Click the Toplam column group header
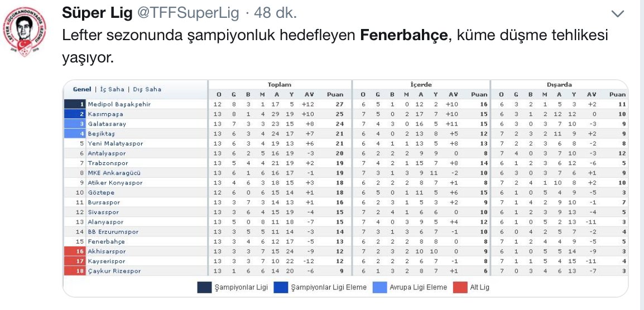Image resolution: width=644 pixels, height=310 pixels. (x=280, y=85)
